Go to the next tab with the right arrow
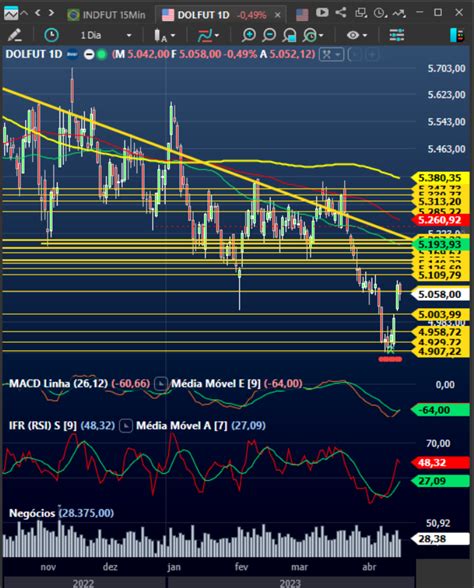The width and height of the screenshot is (474, 588). (x=51, y=14)
